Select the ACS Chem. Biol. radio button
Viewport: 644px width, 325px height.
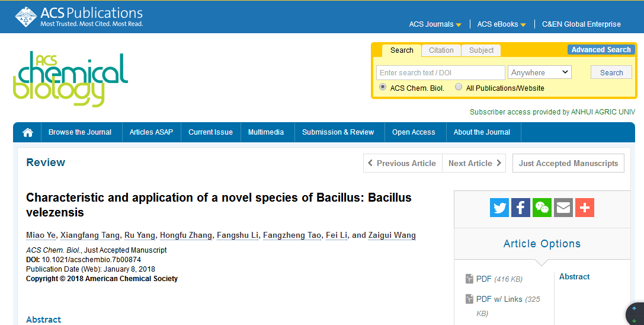click(383, 87)
